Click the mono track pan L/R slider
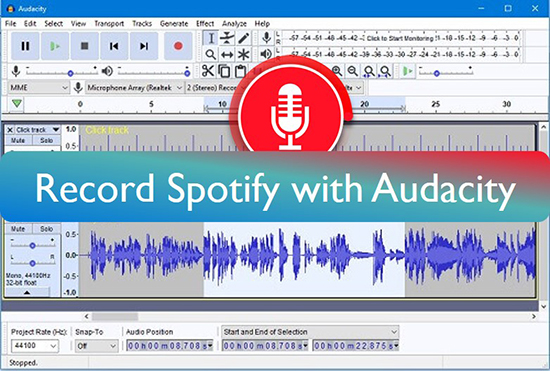Screen dimensions: 550x371 point(32,263)
